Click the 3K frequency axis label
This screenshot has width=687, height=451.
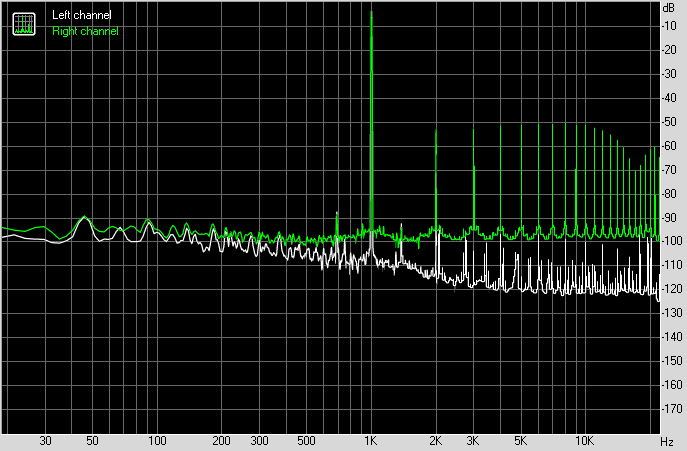coord(473,440)
